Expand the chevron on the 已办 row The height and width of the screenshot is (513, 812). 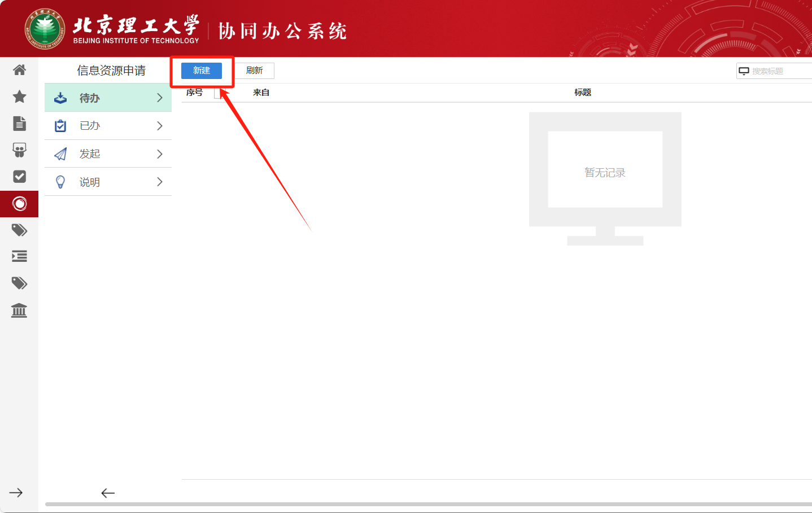coord(160,126)
